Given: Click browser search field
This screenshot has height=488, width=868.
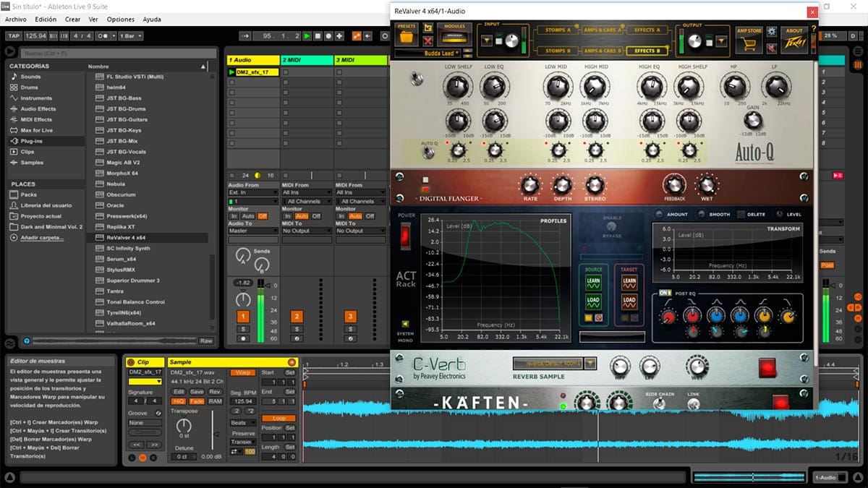Looking at the screenshot, I should (x=119, y=53).
